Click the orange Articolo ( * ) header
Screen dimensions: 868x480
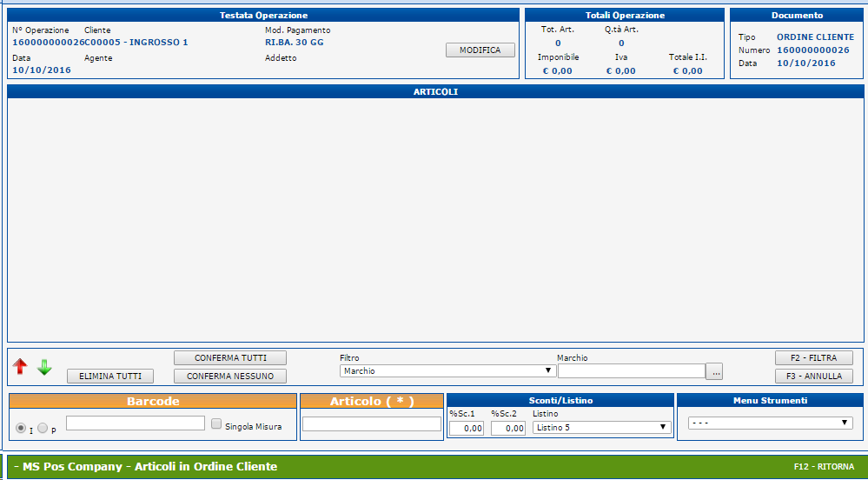point(372,401)
